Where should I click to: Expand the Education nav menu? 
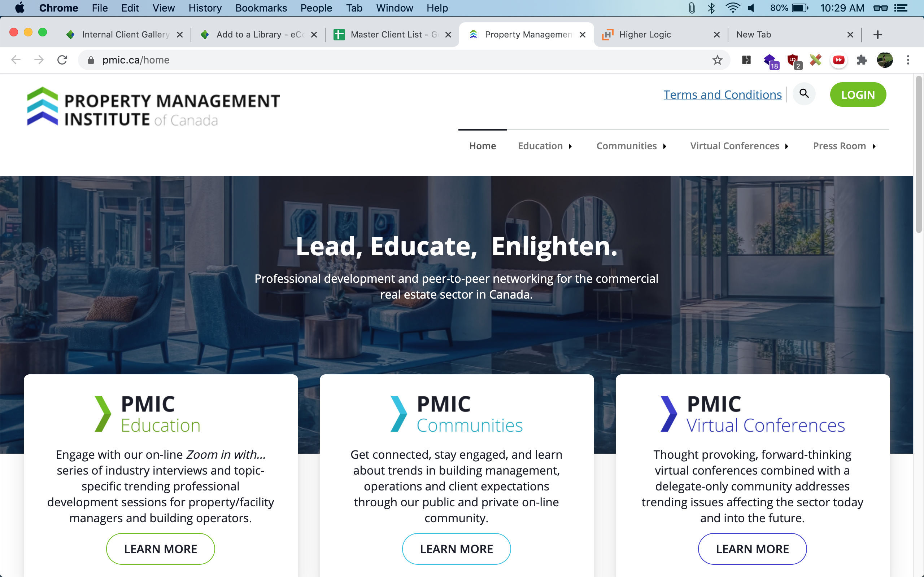coord(544,146)
